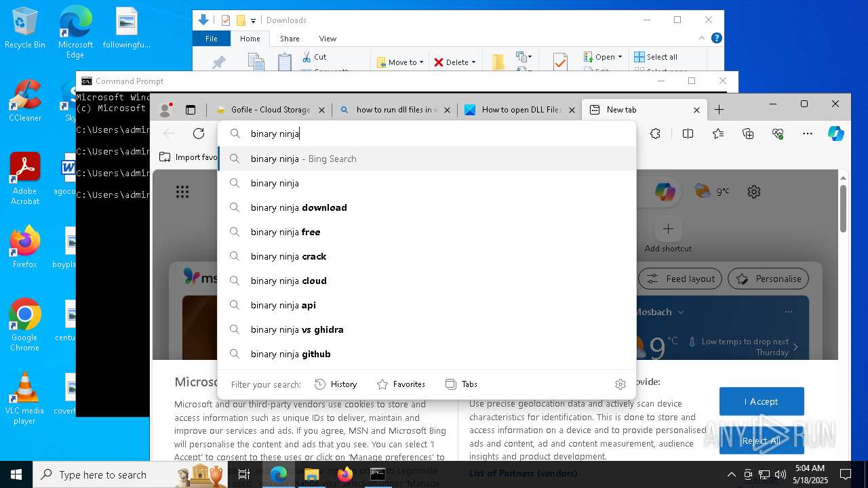Viewport: 868px width, 488px height.
Task: Filter search by Tabs
Action: pos(461,384)
